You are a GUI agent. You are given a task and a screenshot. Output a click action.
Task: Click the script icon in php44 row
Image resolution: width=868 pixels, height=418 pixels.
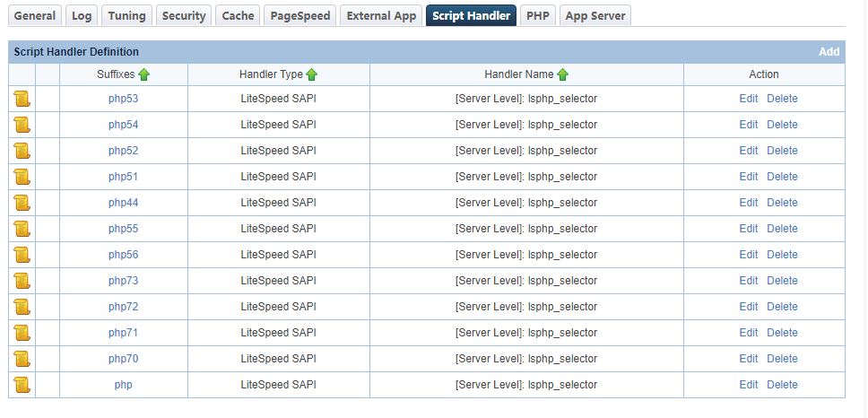(22, 203)
